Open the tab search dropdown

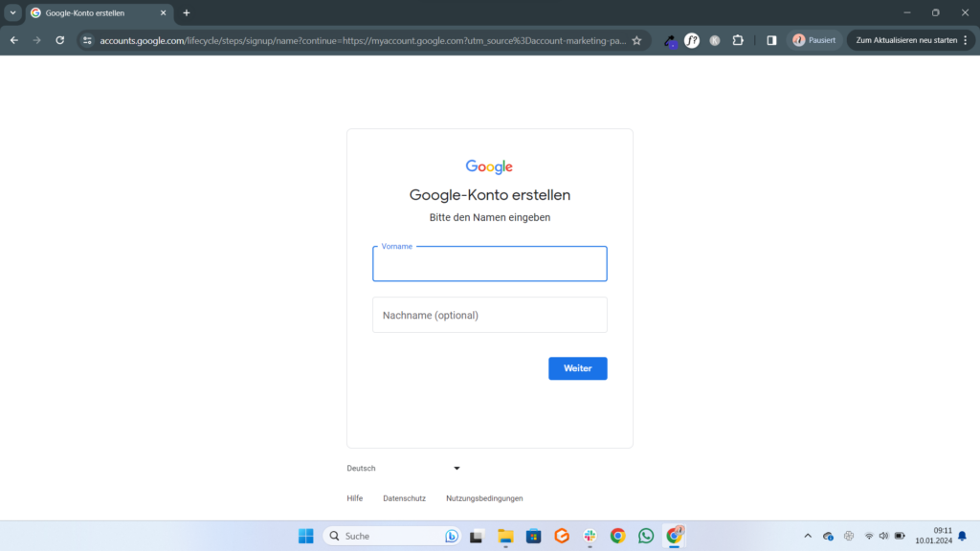click(13, 13)
